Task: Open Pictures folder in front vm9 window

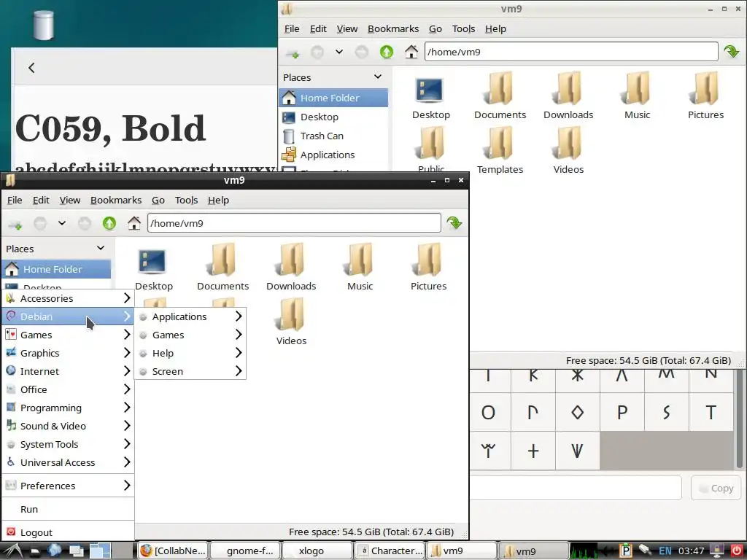Action: (428, 267)
